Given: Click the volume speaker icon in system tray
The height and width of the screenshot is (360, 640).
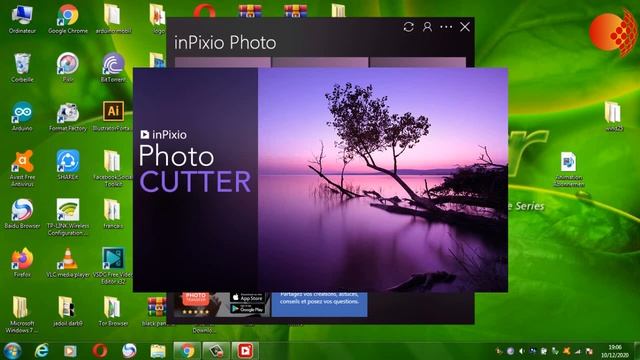Looking at the screenshot, I should tap(522, 351).
